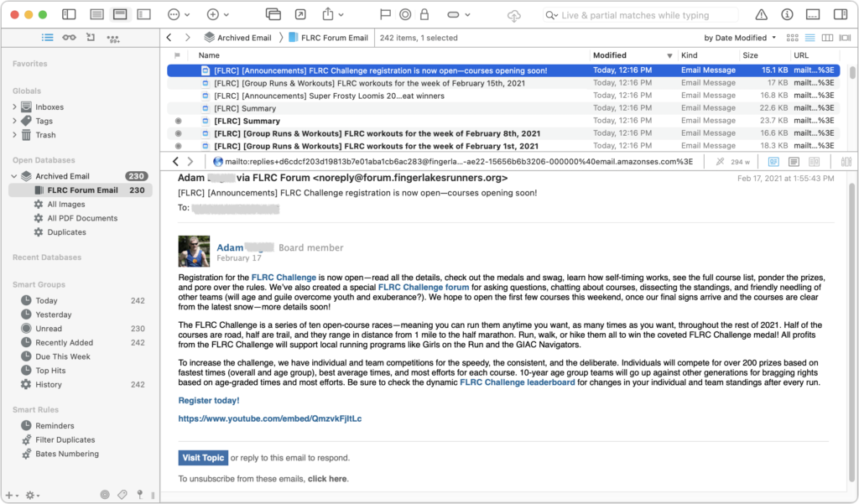Sort list by Kind column header
859x504 pixels.
[690, 55]
